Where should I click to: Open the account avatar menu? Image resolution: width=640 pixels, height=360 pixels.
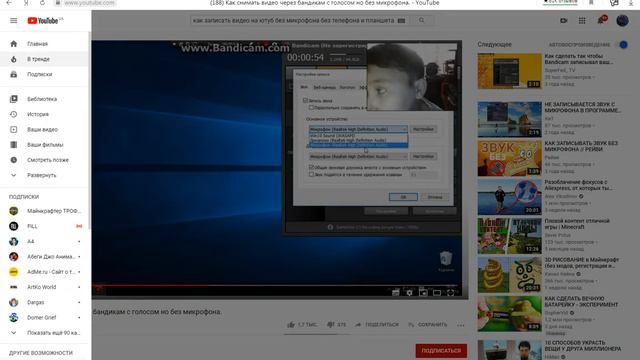coord(622,20)
